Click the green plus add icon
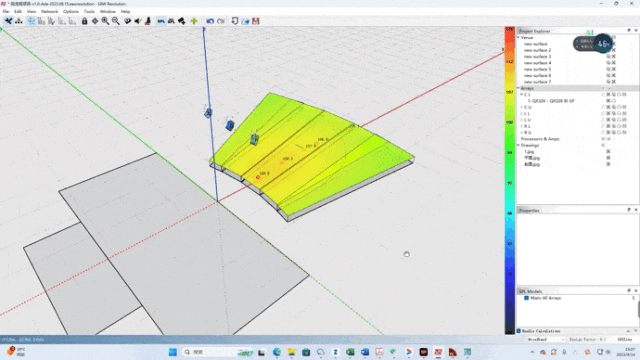The width and height of the screenshot is (640, 360). click(x=194, y=21)
